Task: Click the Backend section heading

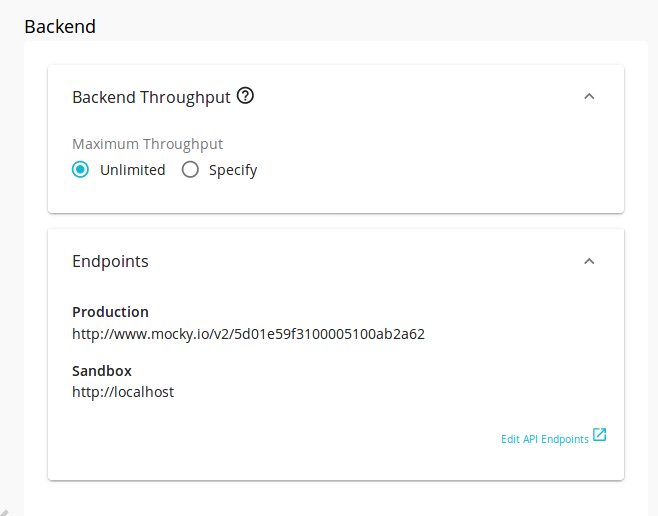Action: pos(60,26)
